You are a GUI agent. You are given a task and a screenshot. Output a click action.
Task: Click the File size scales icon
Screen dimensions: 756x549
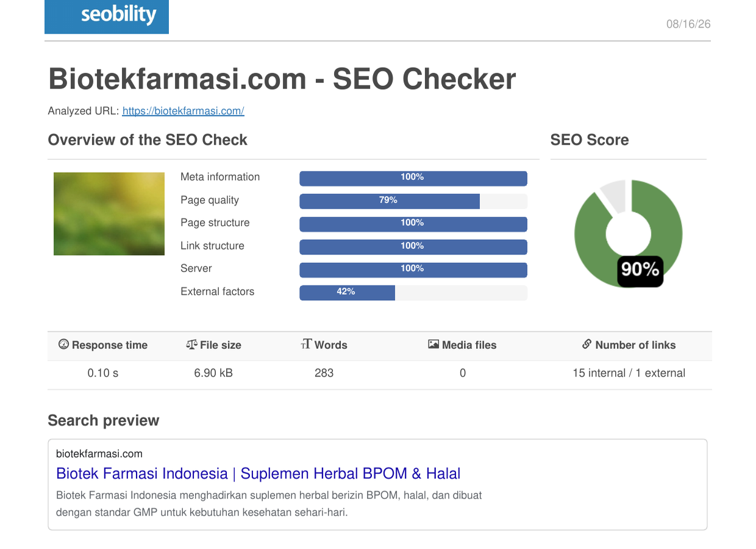(x=191, y=344)
